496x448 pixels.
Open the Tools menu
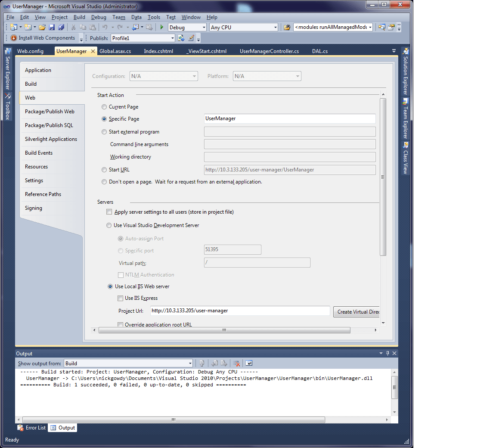154,17
